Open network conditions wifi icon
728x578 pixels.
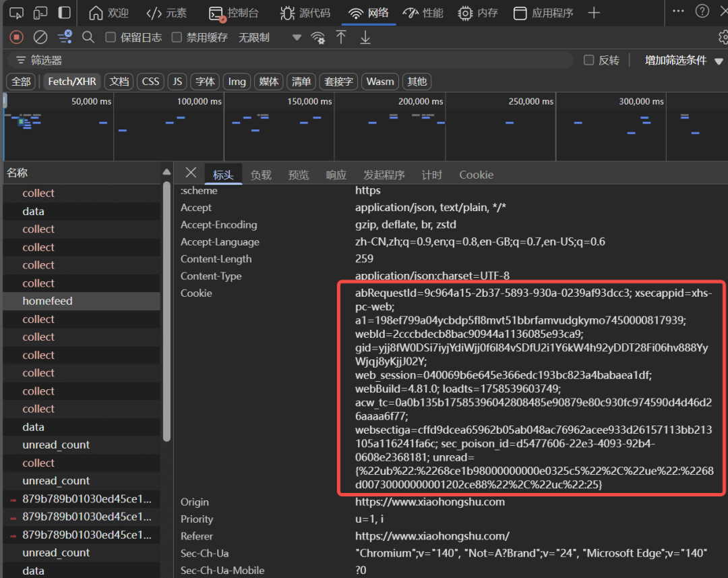point(318,38)
